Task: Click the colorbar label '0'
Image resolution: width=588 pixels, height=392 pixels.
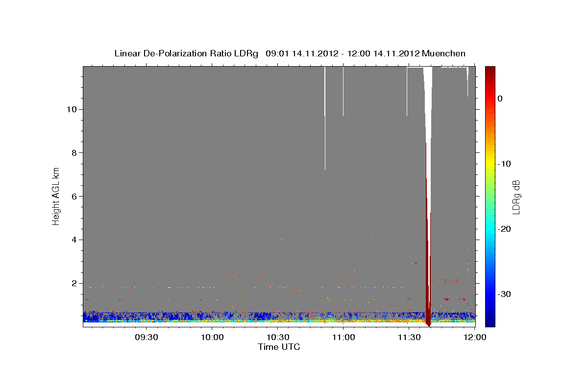Action: (500, 98)
